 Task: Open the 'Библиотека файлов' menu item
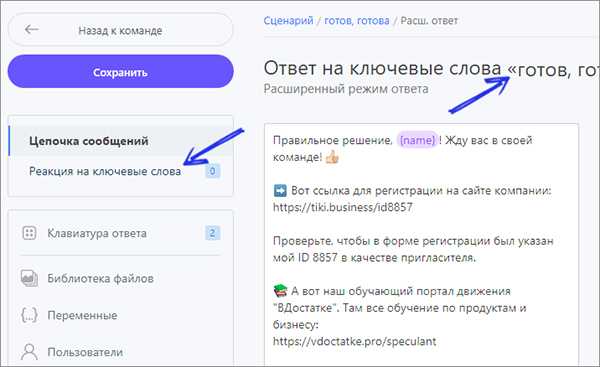point(100,278)
